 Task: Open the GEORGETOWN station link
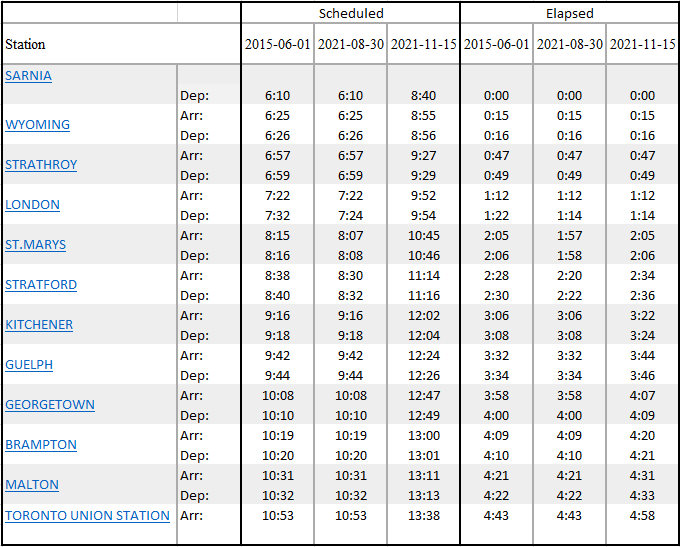[50, 405]
